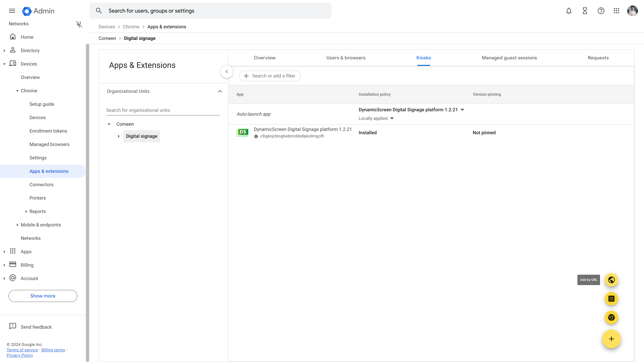
Task: Click the plus icon in filter chip
Action: (246, 76)
